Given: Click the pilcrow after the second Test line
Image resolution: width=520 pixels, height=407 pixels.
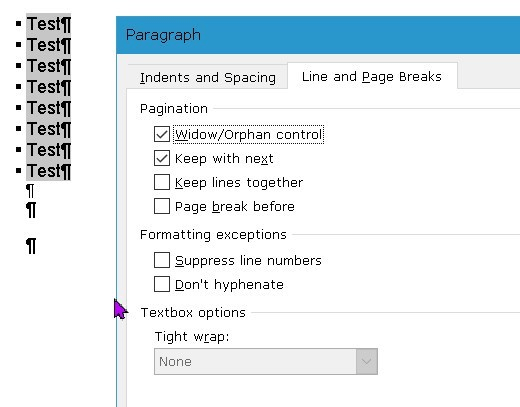Looking at the screenshot, I should click(x=66, y=45).
